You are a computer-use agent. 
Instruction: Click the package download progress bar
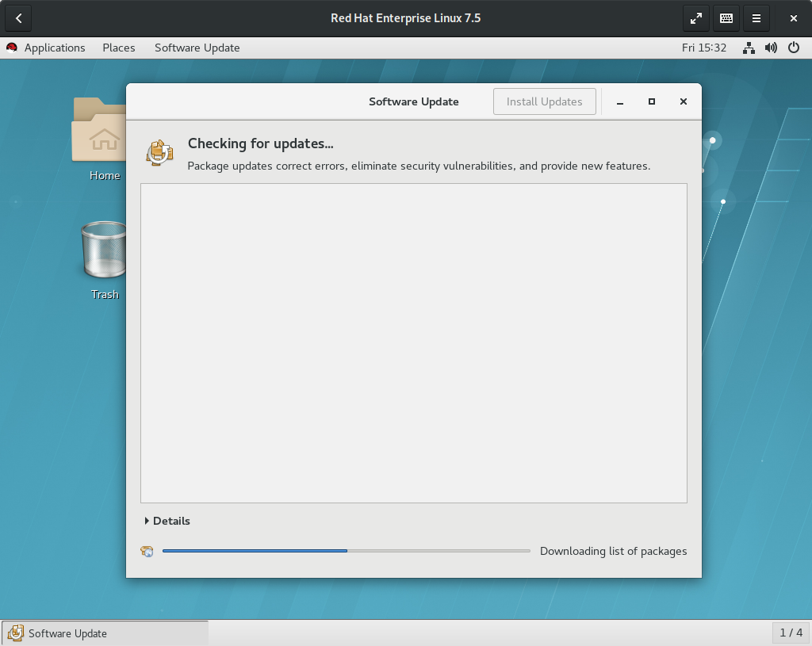[x=346, y=551]
